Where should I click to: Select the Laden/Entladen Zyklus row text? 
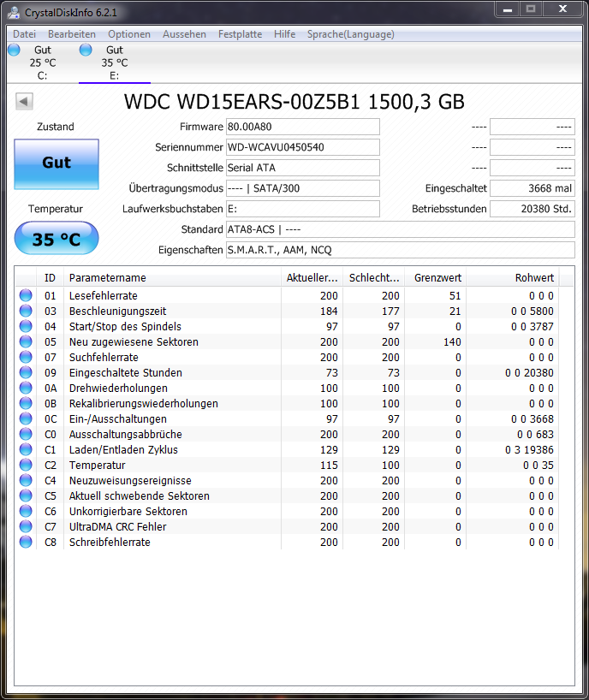(x=123, y=450)
